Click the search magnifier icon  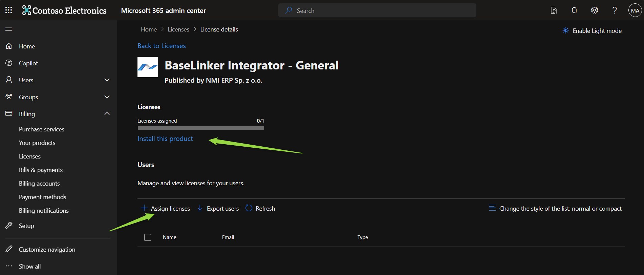[x=288, y=10]
